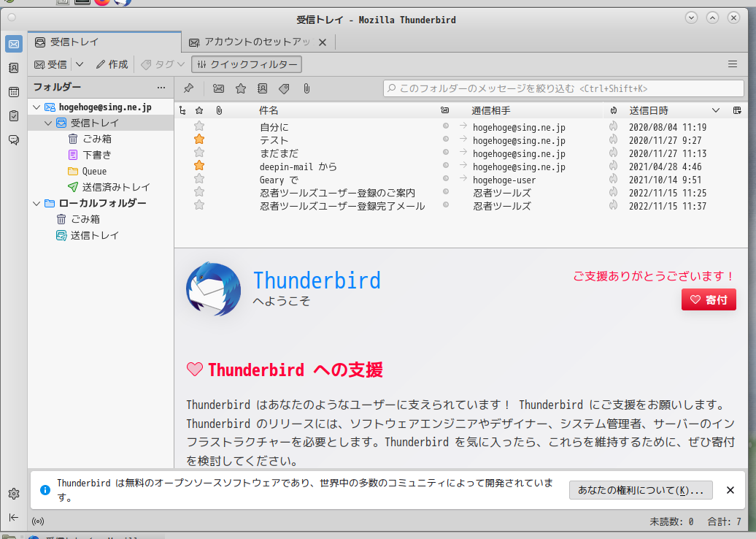
Task: Click hogehoge-user correspondent cell
Action: click(504, 180)
